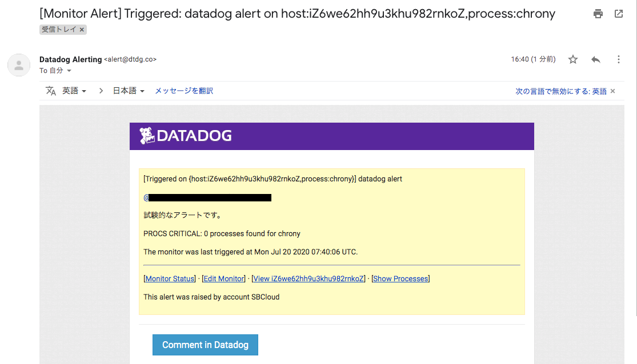This screenshot has height=364, width=637.
Task: Click the 16:40 (1 分前) timestamp
Action: click(533, 59)
